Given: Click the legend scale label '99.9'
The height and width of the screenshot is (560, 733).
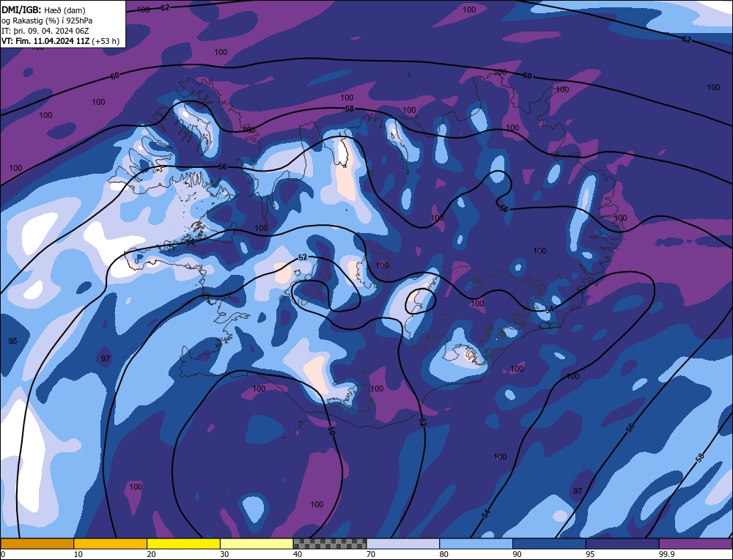Looking at the screenshot, I should [666, 554].
